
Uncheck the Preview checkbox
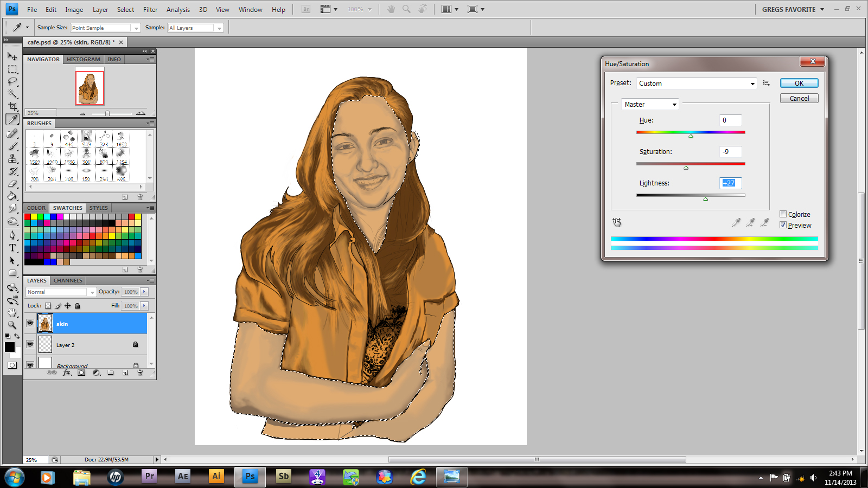tap(783, 225)
